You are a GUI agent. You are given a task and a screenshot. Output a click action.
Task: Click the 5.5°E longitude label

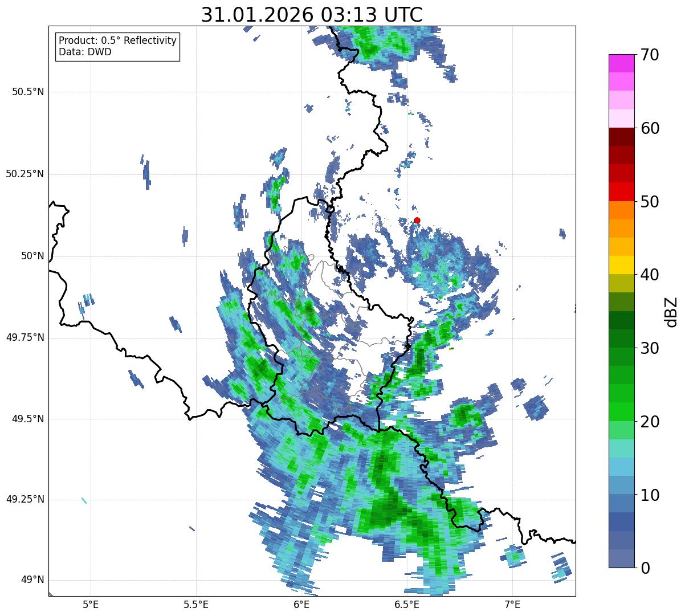[x=196, y=604]
